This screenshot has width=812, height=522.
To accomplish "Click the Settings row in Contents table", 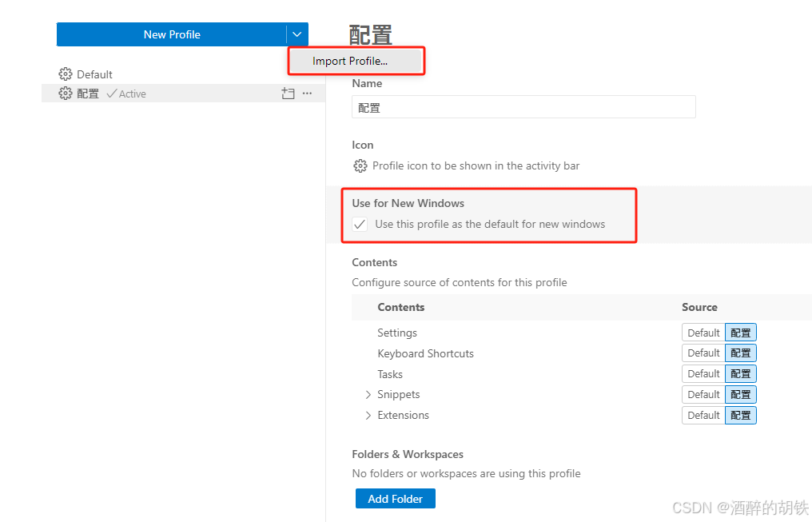I will point(582,333).
